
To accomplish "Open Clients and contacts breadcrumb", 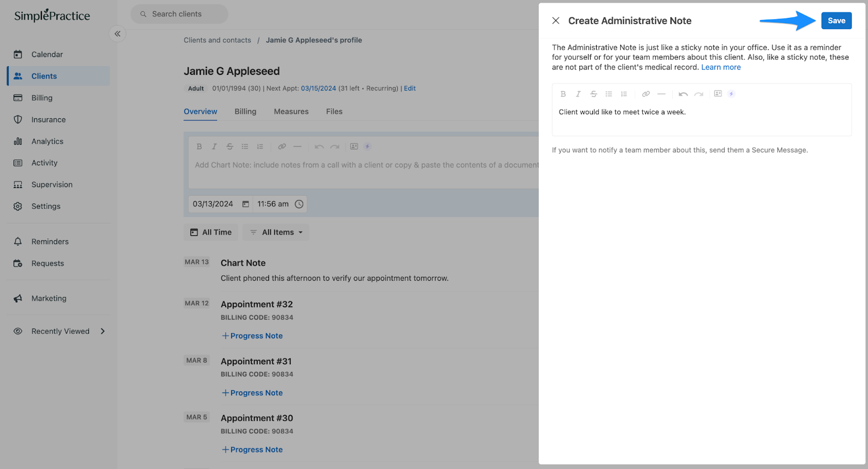I will coord(217,40).
